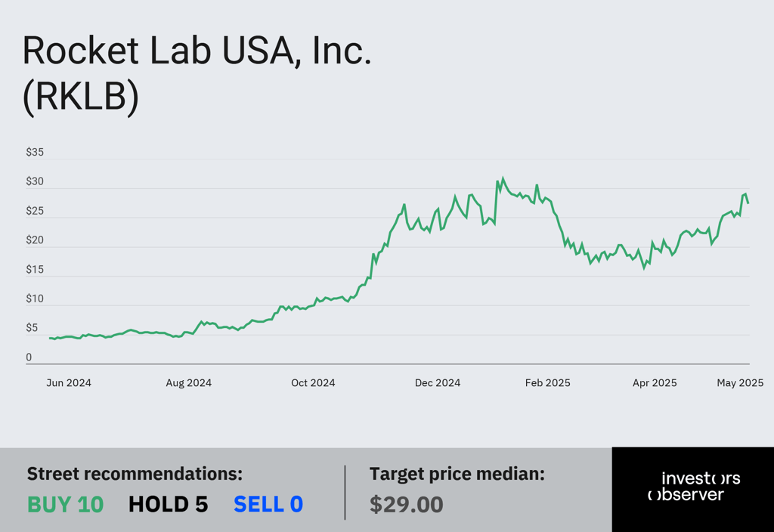Click the investors observer logo
Viewport: 774px width, 532px height.
[x=694, y=486]
